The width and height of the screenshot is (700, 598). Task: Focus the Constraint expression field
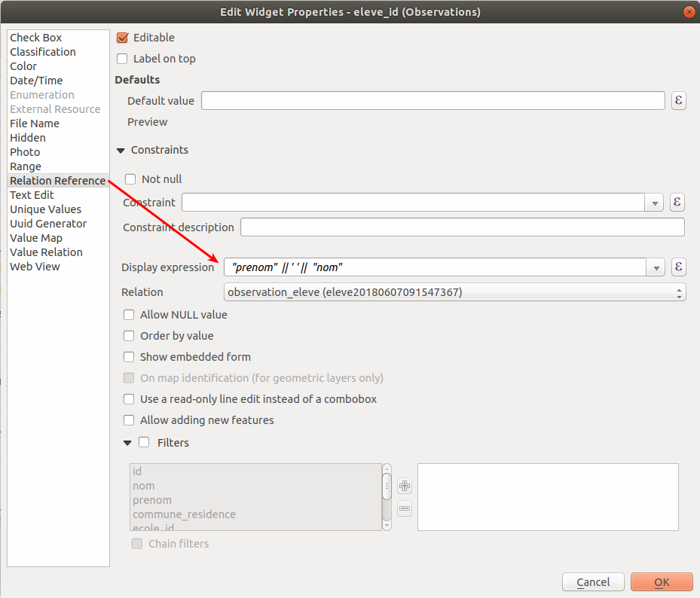[413, 202]
